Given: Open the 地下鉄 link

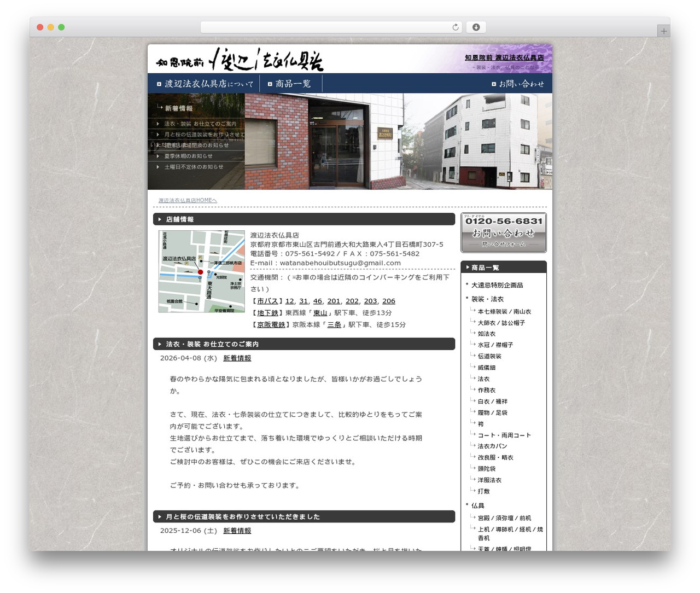Looking at the screenshot, I should click(x=267, y=313).
